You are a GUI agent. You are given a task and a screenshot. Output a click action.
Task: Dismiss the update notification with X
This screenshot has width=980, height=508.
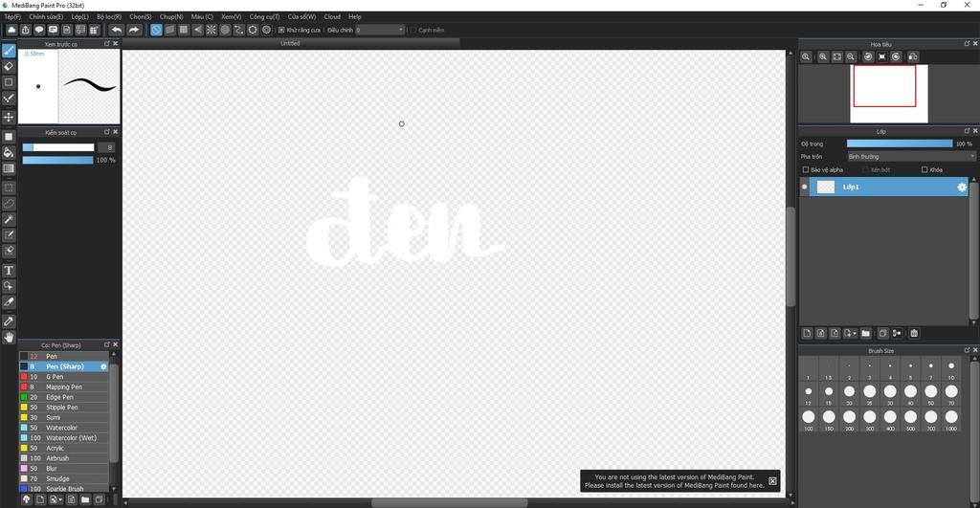[x=772, y=481]
